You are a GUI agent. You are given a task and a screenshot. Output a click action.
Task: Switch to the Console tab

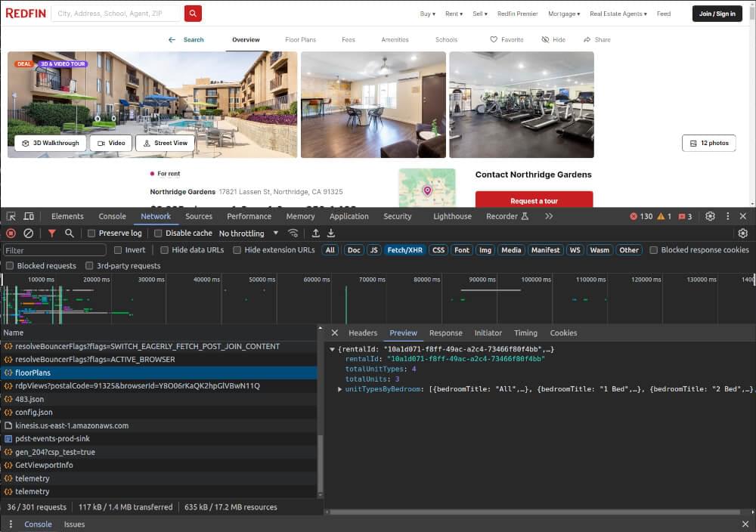tap(112, 216)
